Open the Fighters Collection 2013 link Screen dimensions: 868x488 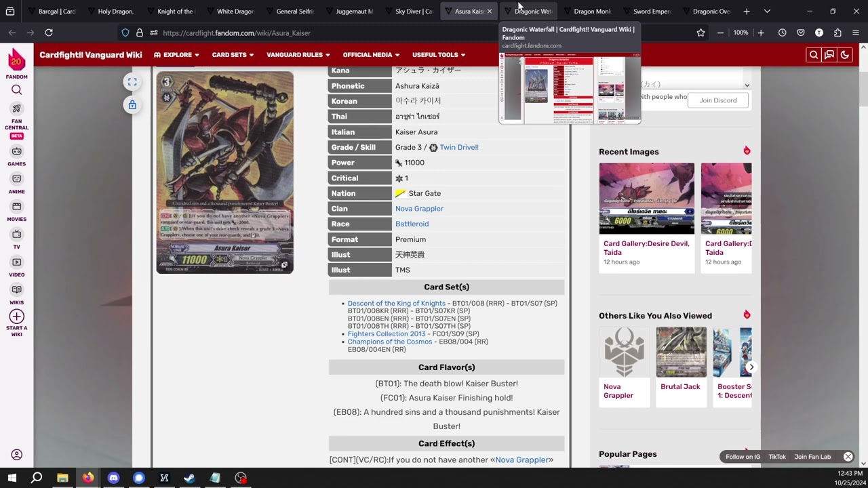click(387, 333)
